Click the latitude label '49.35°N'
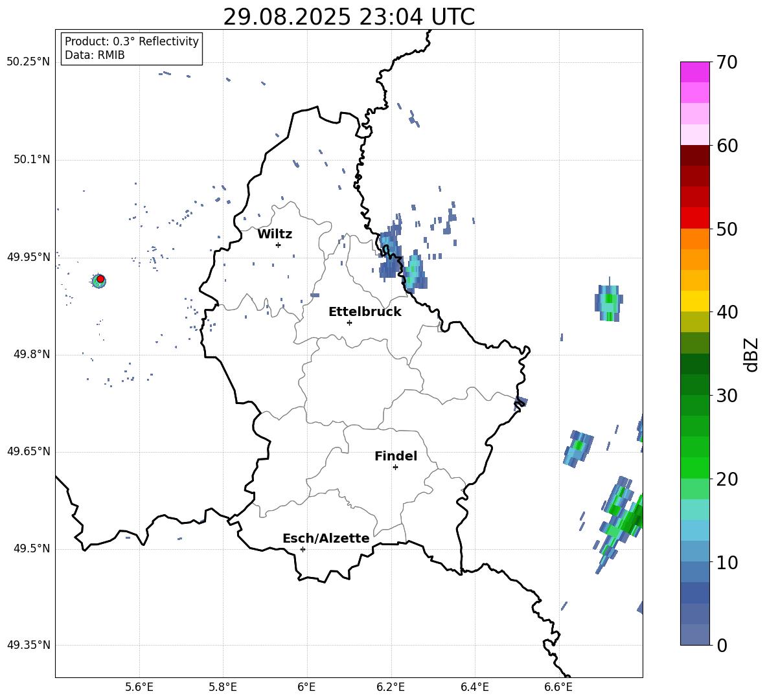The width and height of the screenshot is (767, 700). click(x=28, y=645)
